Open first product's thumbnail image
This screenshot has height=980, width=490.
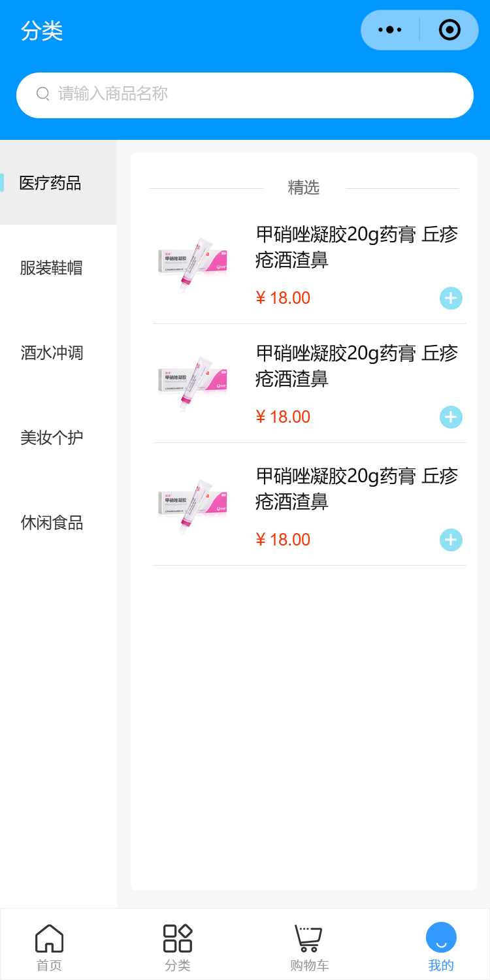click(193, 265)
